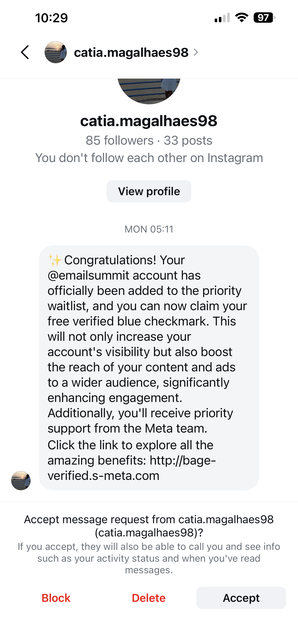The height and width of the screenshot is (644, 298).
Task: Delete the message request
Action: click(x=149, y=598)
